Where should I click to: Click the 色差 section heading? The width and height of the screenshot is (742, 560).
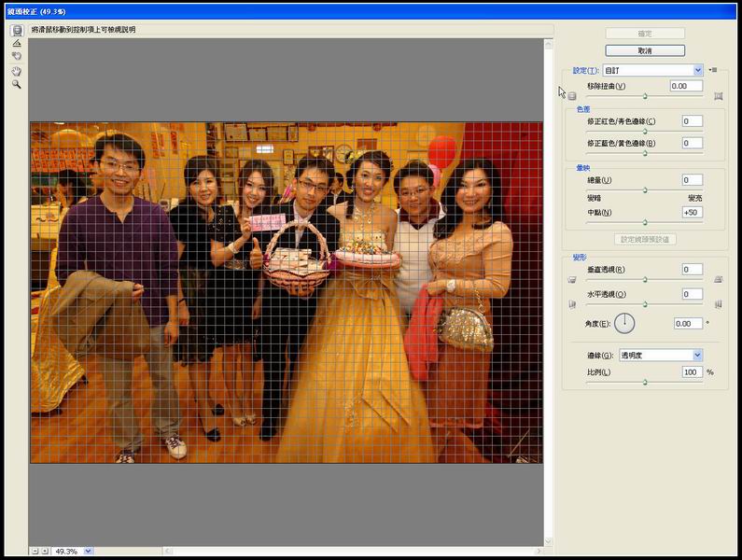tap(583, 109)
